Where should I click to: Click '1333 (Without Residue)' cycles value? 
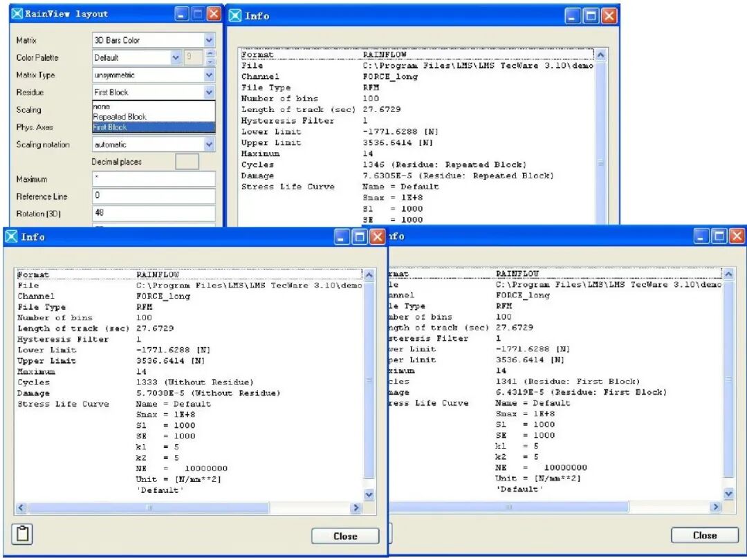(195, 382)
